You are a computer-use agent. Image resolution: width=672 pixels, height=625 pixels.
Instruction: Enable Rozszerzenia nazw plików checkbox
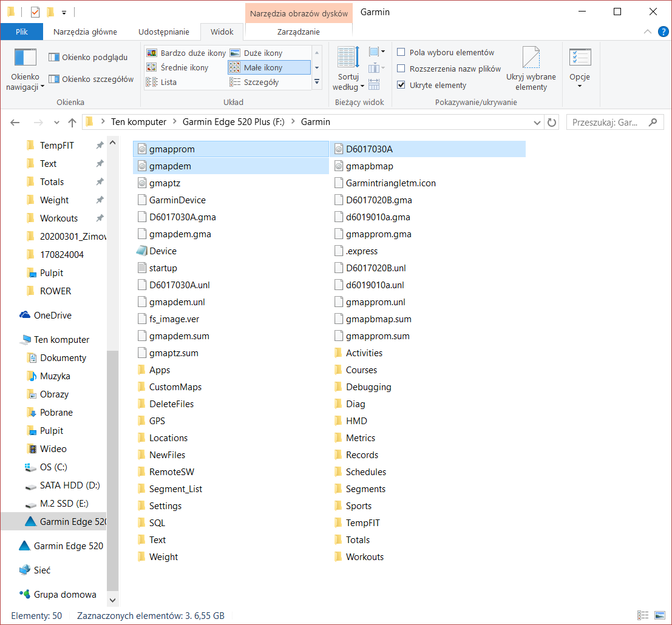[x=401, y=69]
